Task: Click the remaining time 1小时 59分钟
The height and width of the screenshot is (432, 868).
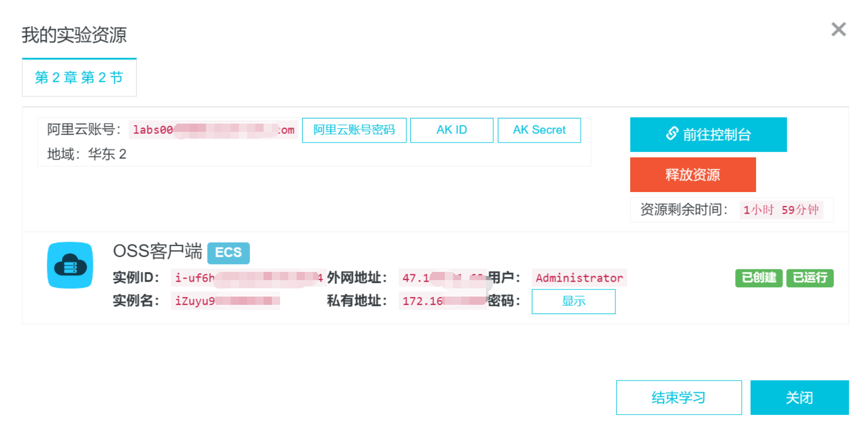Action: click(781, 210)
